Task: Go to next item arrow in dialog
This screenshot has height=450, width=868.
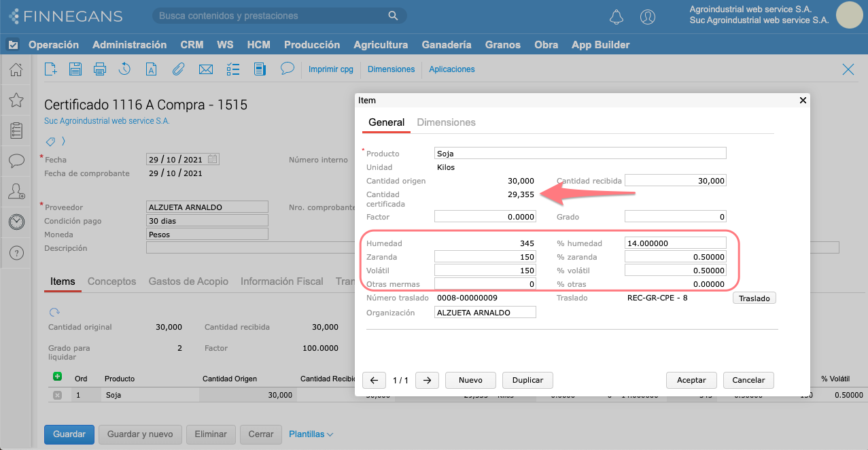Action: coord(427,380)
